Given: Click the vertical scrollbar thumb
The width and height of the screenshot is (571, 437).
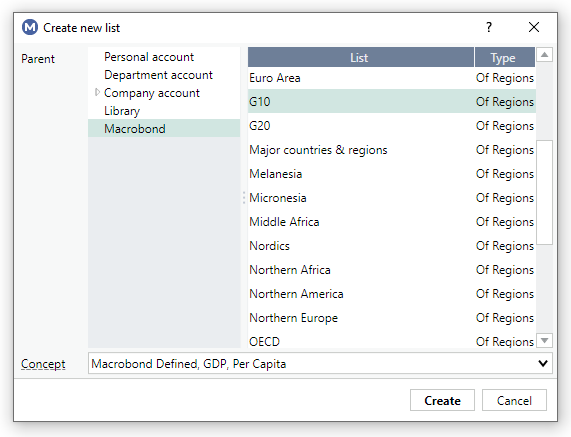Looking at the screenshot, I should [x=544, y=192].
